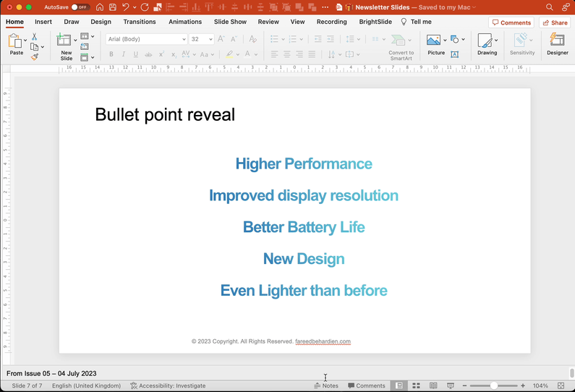Expand the font size dropdown
The height and width of the screenshot is (392, 575).
pos(210,39)
